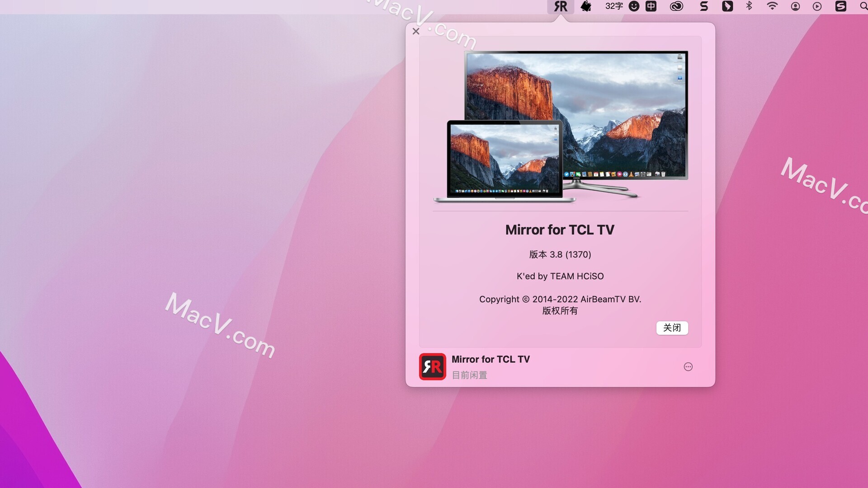This screenshot has width=868, height=488.
Task: Click the smiley face menu bar icon
Action: pyautogui.click(x=634, y=6)
